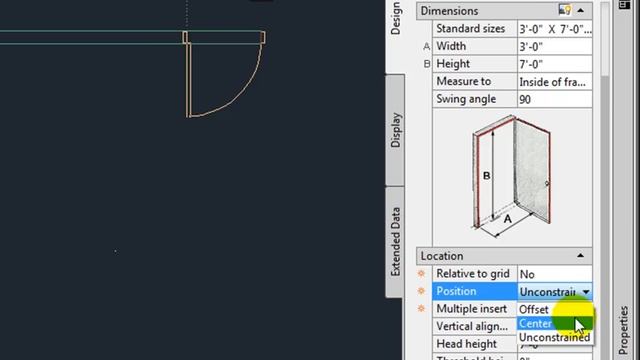Click the Standard sizes value field
This screenshot has height=360, width=640.
point(555,29)
